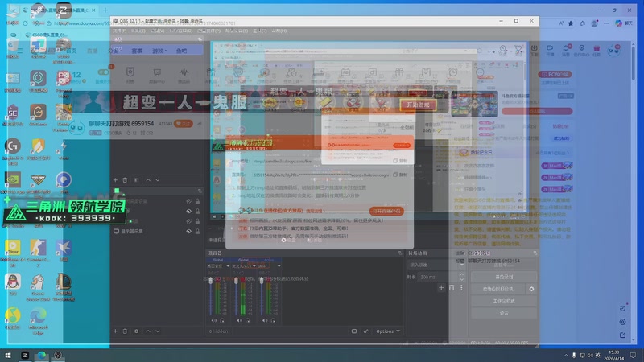Move the selected scene down
The width and height of the screenshot is (644, 362).
(x=158, y=180)
